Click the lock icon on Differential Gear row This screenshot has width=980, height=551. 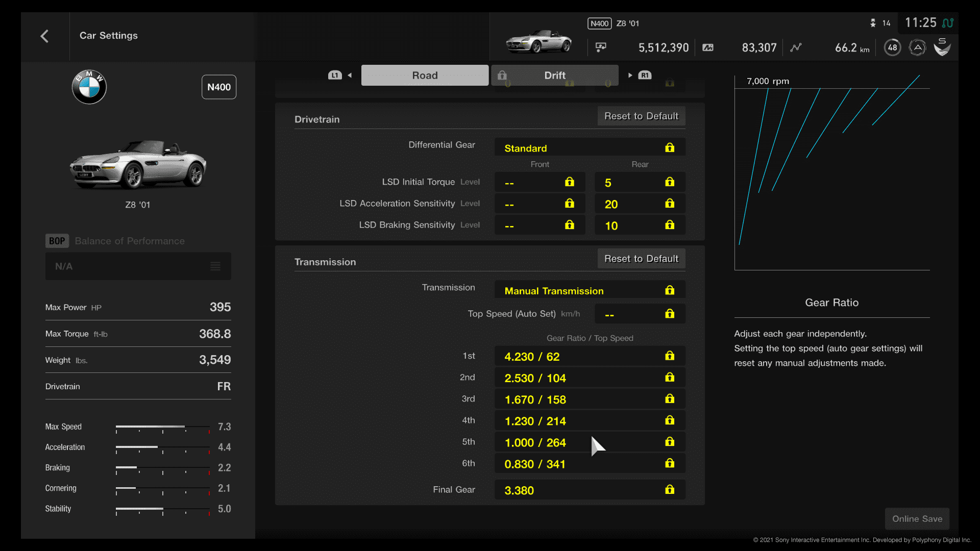[x=670, y=147]
